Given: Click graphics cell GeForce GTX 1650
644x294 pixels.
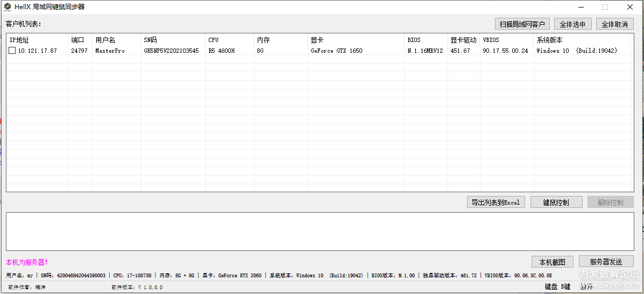Looking at the screenshot, I should (x=336, y=51).
